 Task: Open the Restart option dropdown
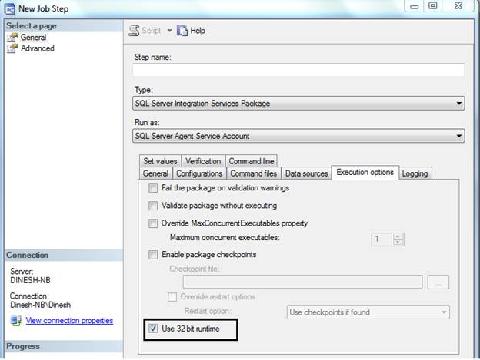click(368, 312)
